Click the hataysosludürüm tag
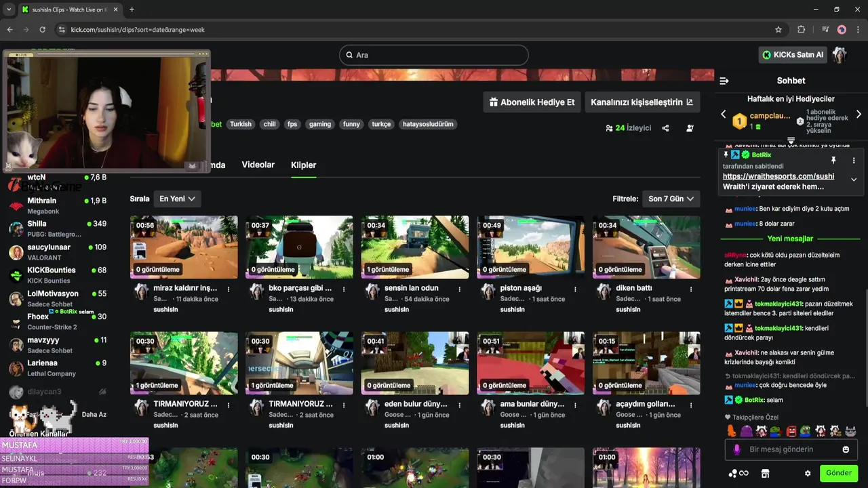Image resolution: width=868 pixels, height=488 pixels. (x=428, y=124)
